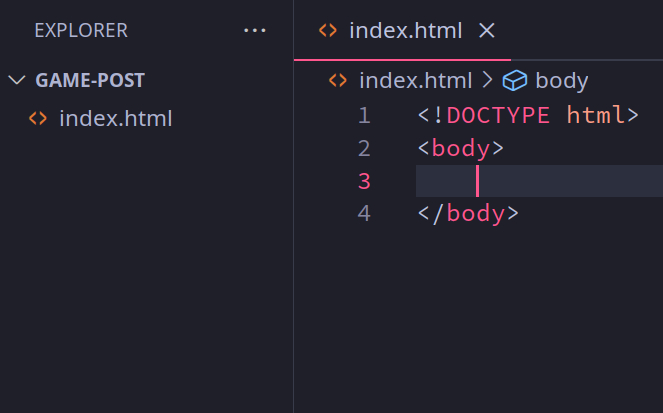Collapse the GAME-POST folder chevron
The image size is (663, 413).
[x=17, y=80]
